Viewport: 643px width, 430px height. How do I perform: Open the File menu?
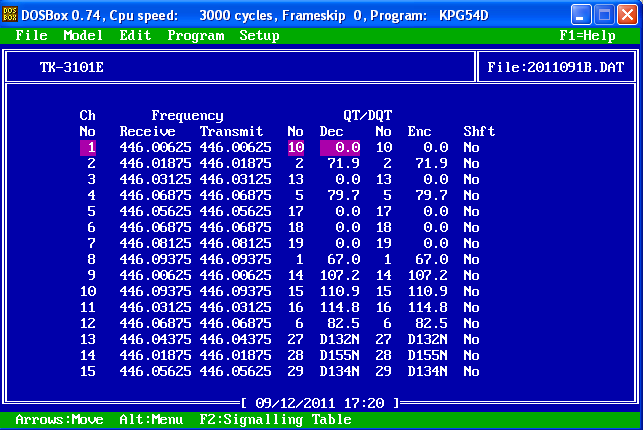[31, 36]
